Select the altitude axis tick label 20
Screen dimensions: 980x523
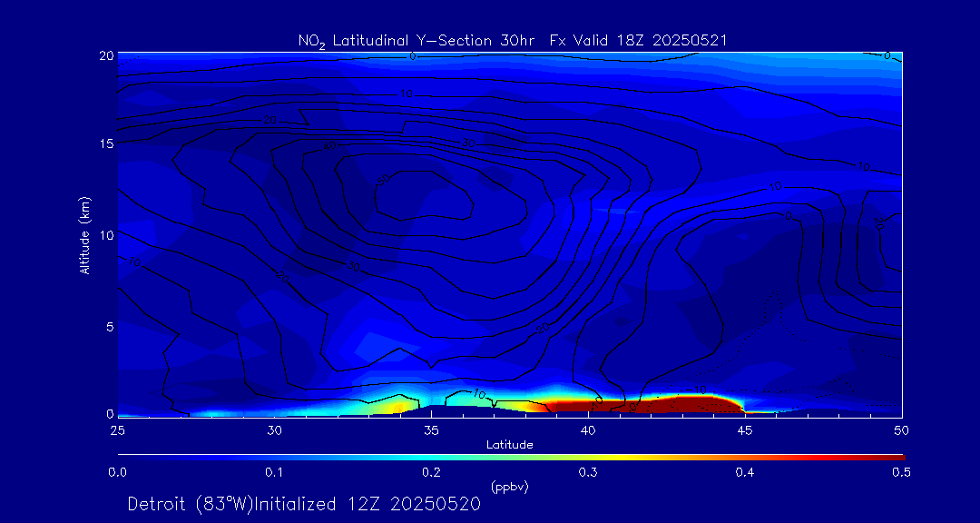pos(106,55)
